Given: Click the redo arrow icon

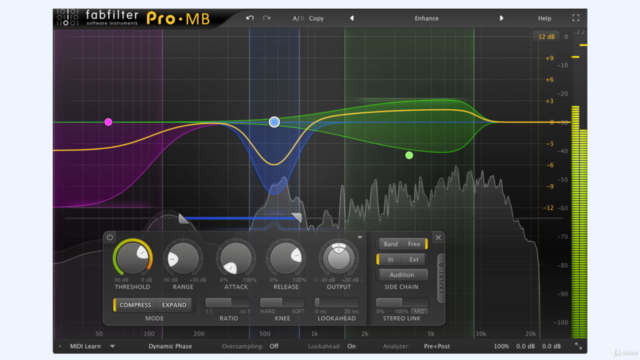Looking at the screenshot, I should [x=267, y=18].
